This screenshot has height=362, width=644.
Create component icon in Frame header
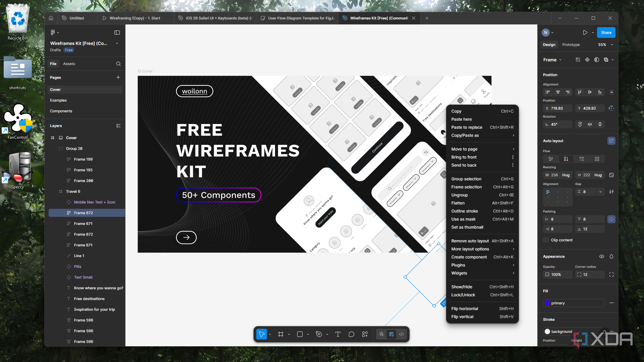point(587,60)
